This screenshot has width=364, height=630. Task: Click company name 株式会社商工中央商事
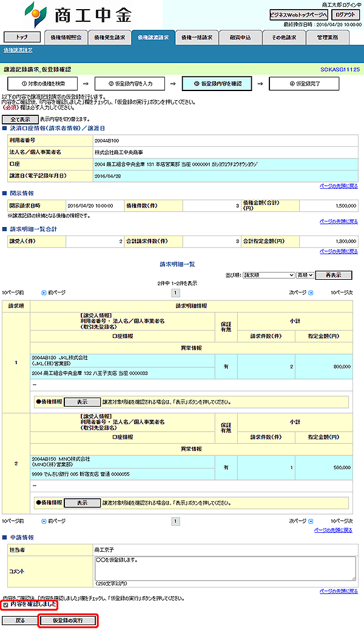tap(119, 153)
